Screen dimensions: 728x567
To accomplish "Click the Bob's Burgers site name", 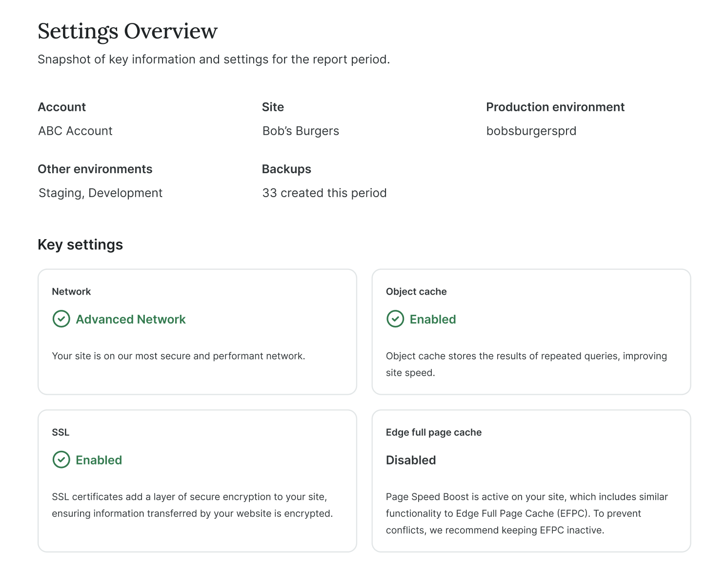I will [301, 131].
